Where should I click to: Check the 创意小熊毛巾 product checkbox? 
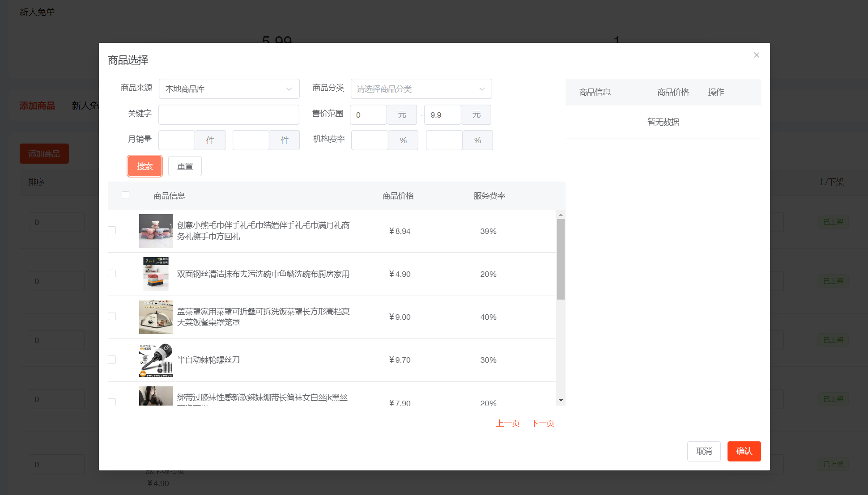coord(112,230)
